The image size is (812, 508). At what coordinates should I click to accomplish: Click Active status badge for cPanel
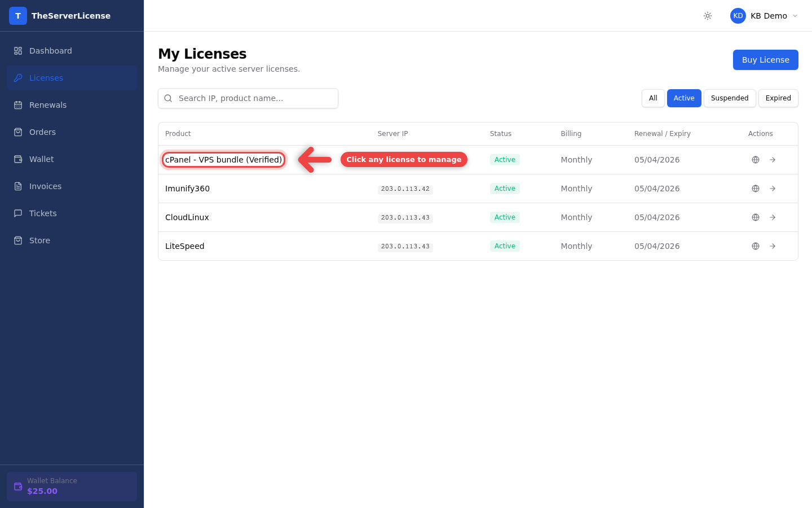[505, 160]
